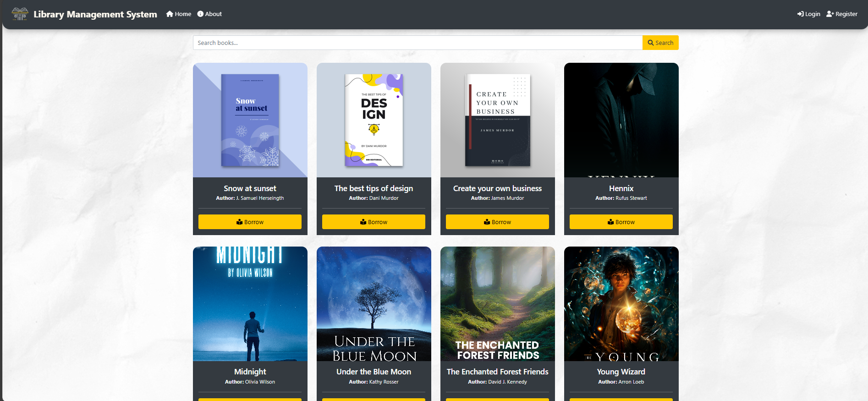868x401 pixels.
Task: Open the Under the Blue Moon cover
Action: tap(374, 304)
